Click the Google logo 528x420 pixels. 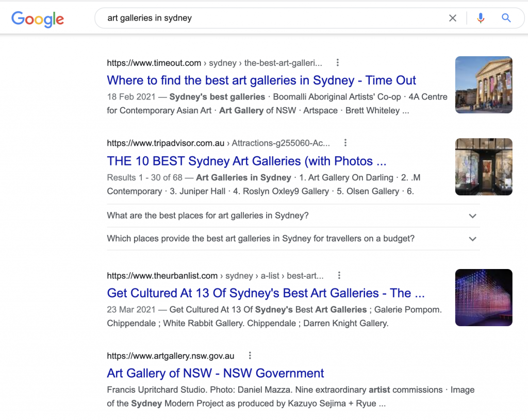[x=38, y=19]
